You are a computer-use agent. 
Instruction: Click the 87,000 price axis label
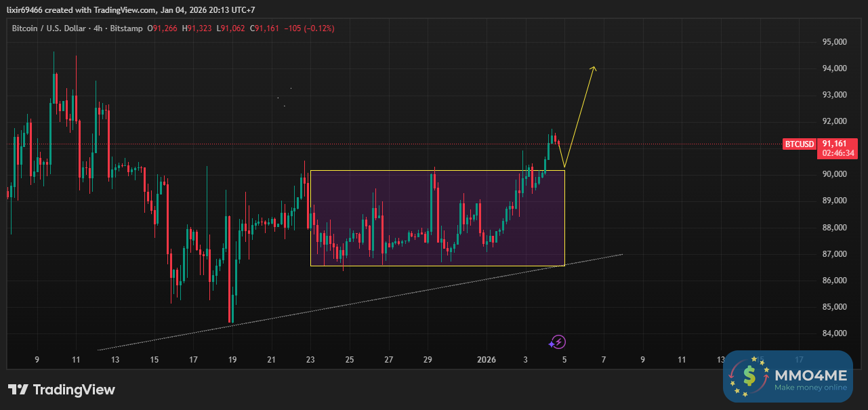point(834,254)
